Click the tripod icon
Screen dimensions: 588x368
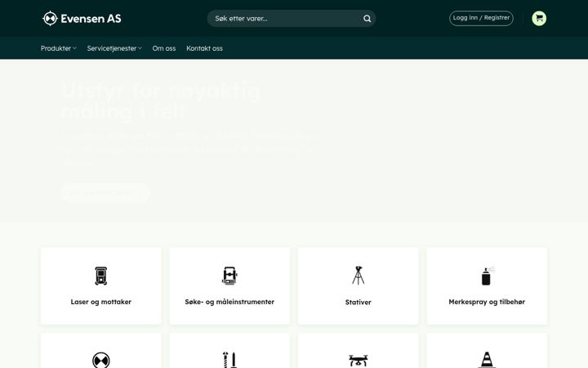pyautogui.click(x=359, y=276)
